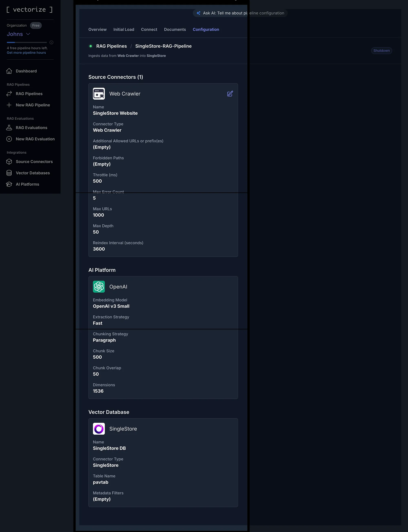Open Source Connectors in sidebar
The image size is (408, 532).
pos(34,162)
